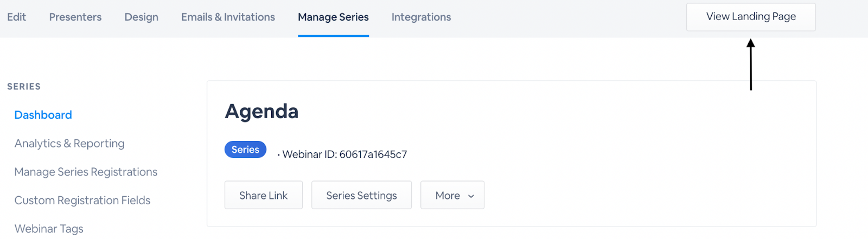Go to the Design tab

click(141, 17)
